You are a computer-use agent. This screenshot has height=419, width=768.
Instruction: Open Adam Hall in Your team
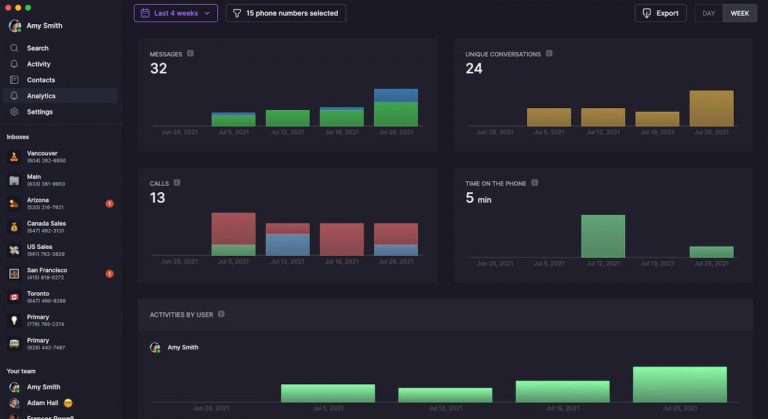[x=42, y=401]
